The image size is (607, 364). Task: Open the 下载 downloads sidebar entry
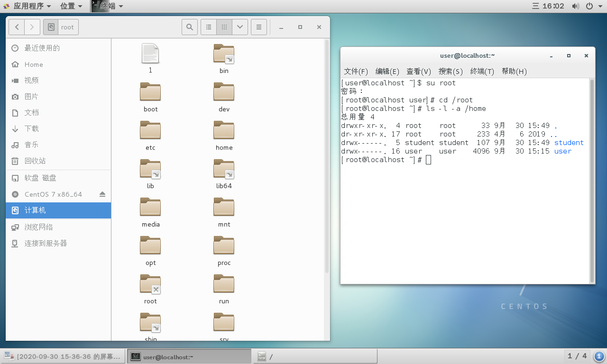[x=33, y=128]
